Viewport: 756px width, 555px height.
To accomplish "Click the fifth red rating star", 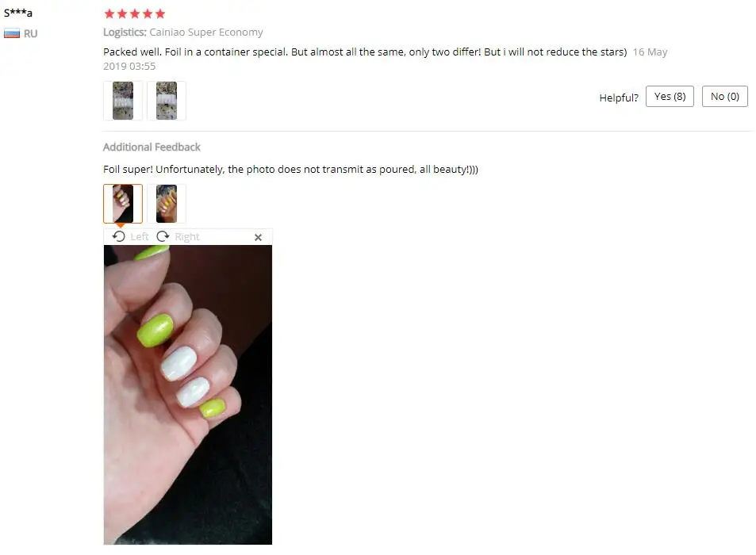I will (160, 13).
